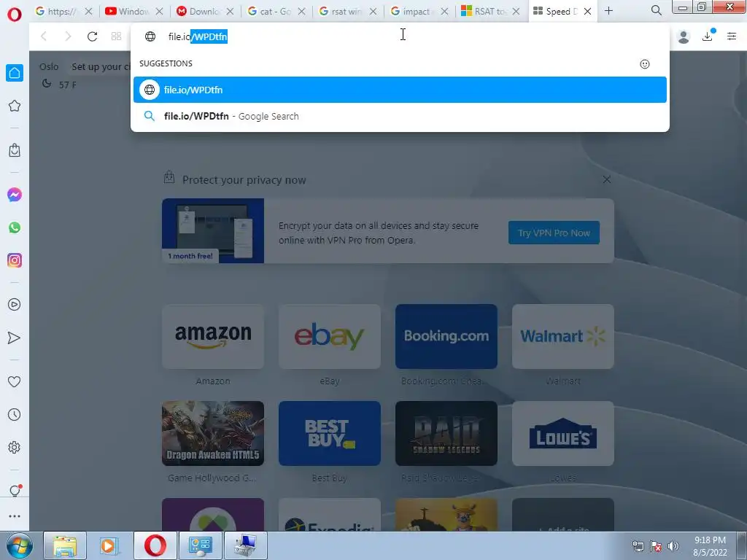Open Settings gear in the sidebar

click(15, 448)
